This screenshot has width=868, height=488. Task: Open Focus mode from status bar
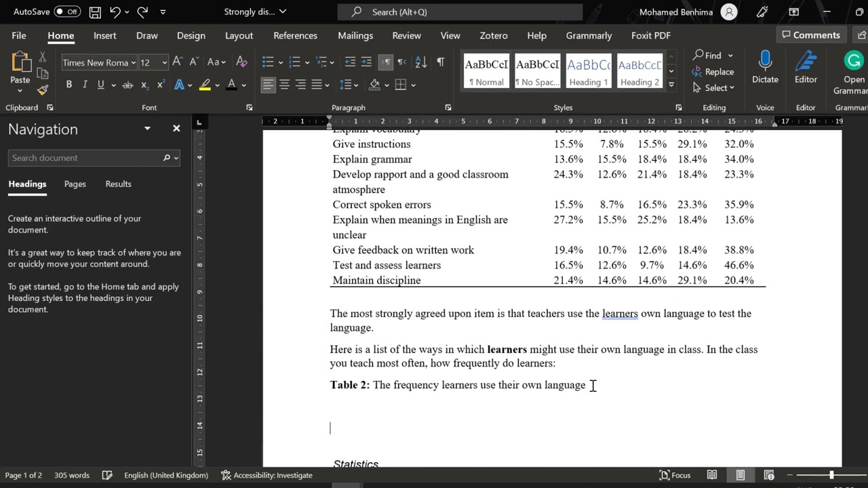[x=675, y=475]
